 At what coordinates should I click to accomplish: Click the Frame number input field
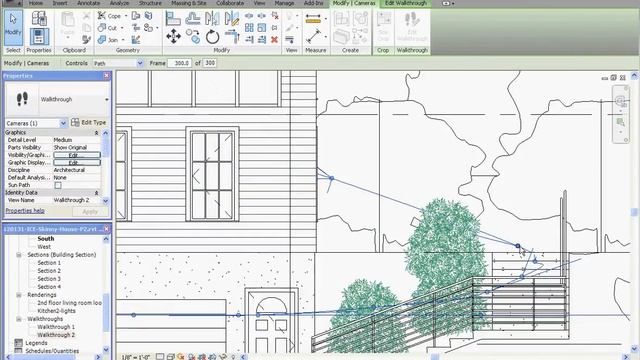180,63
